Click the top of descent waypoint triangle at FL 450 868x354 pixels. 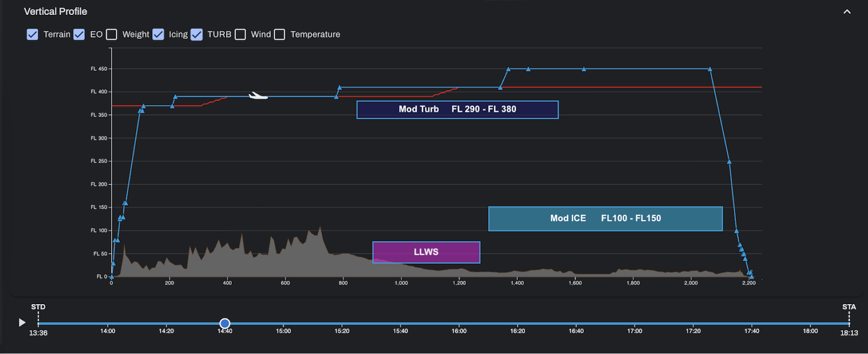[x=710, y=69]
